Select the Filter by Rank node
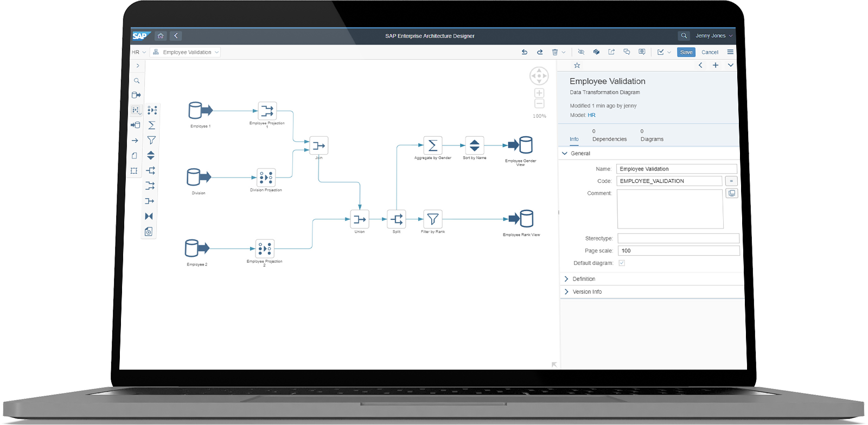 tap(433, 219)
